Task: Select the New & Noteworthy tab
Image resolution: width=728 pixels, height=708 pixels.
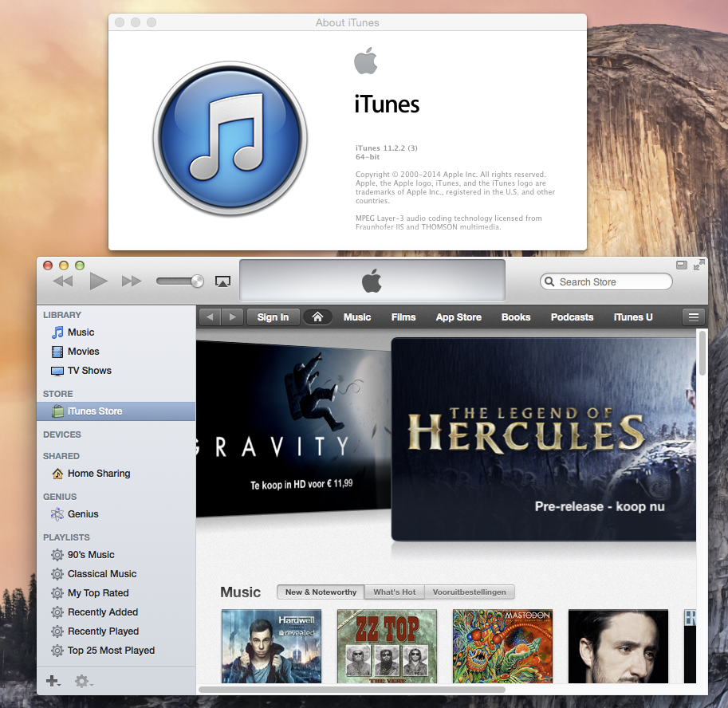Action: click(x=321, y=592)
